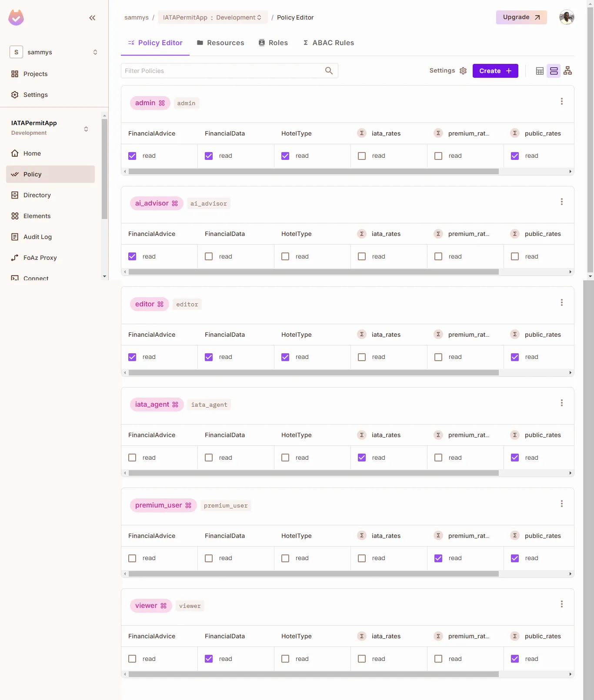Open the IATAPermitApp : Development breadcrumb dropdown

(213, 17)
